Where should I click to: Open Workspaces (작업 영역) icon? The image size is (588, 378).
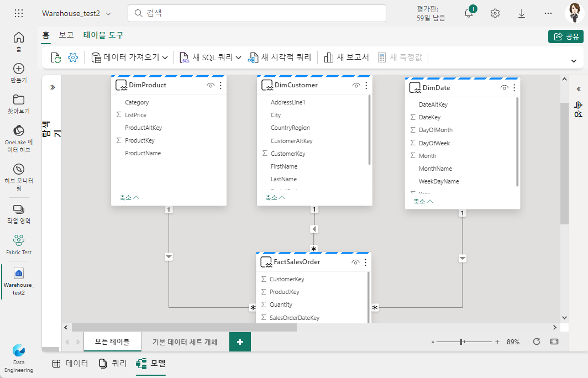click(19, 214)
